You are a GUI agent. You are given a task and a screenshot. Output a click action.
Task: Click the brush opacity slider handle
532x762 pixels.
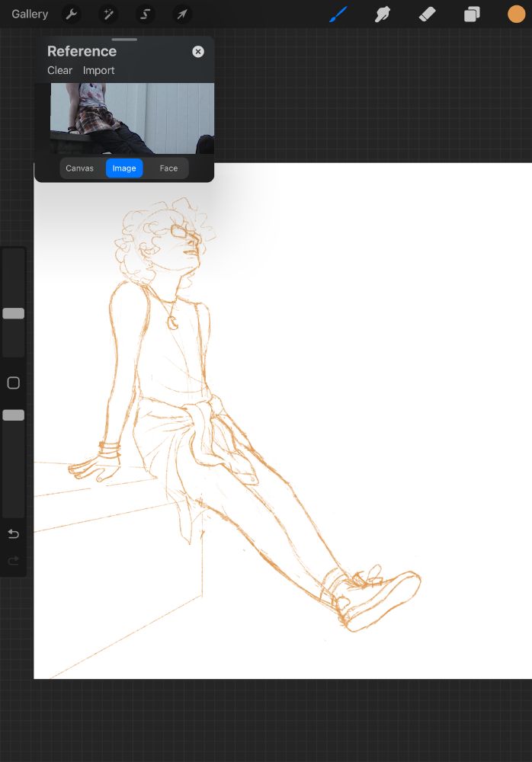point(14,415)
